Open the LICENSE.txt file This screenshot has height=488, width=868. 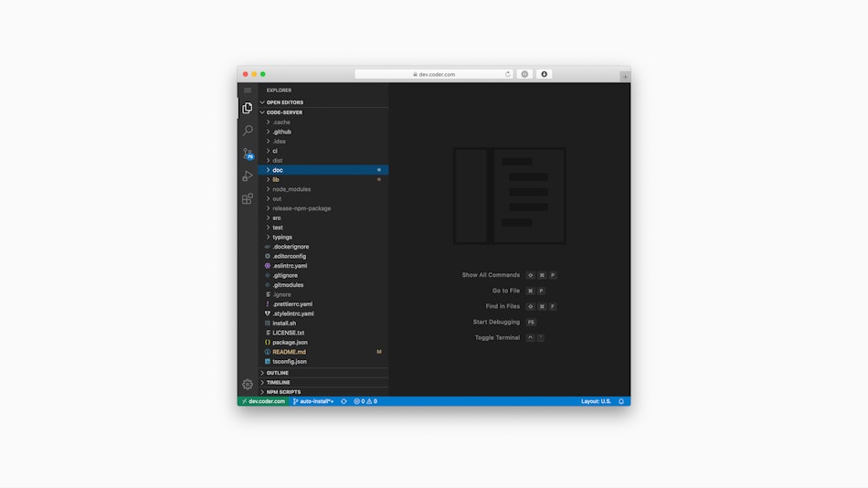(323, 333)
